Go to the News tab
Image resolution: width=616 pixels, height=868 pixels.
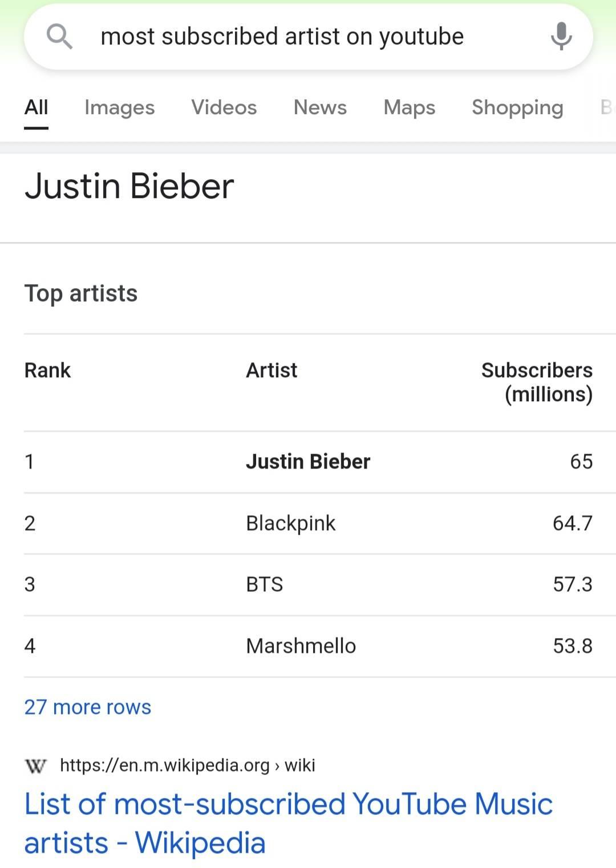point(320,107)
